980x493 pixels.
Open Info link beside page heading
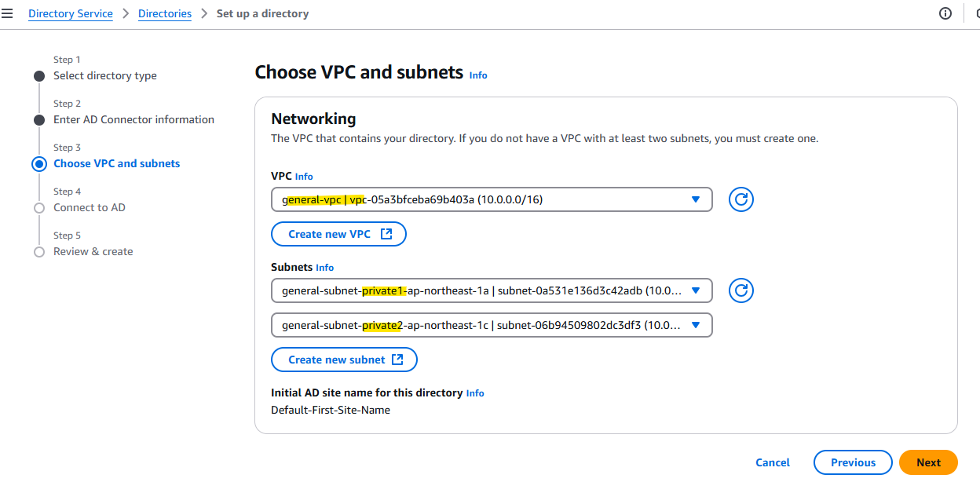point(478,75)
